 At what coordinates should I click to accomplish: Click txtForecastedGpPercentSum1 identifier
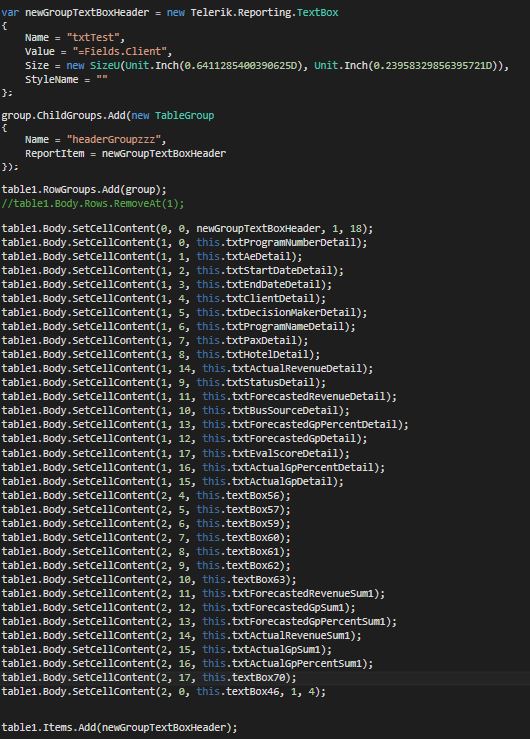click(x=309, y=622)
